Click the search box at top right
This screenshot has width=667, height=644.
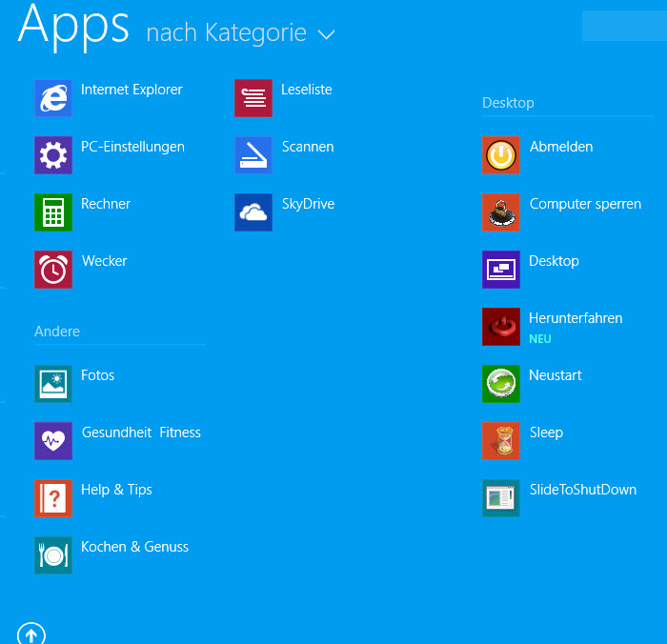point(624,26)
